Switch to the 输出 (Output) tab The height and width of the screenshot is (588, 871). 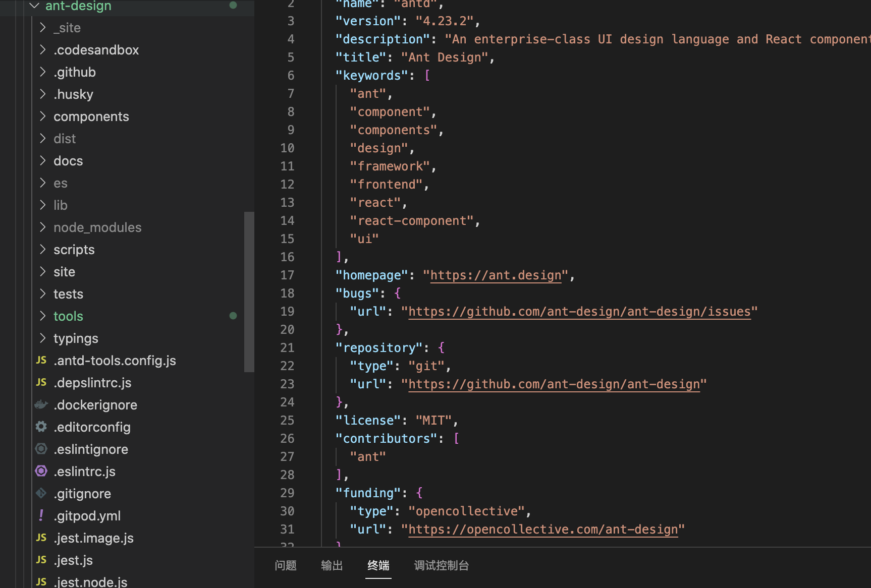click(x=332, y=565)
